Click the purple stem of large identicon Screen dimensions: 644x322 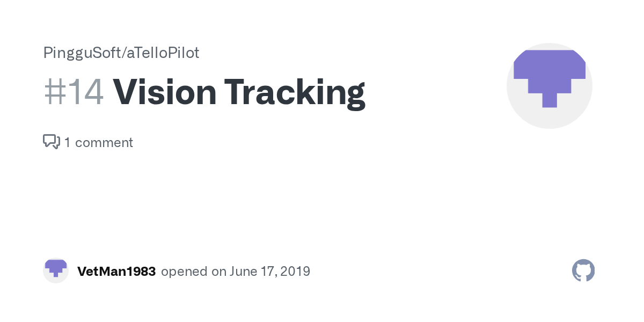tap(549, 100)
